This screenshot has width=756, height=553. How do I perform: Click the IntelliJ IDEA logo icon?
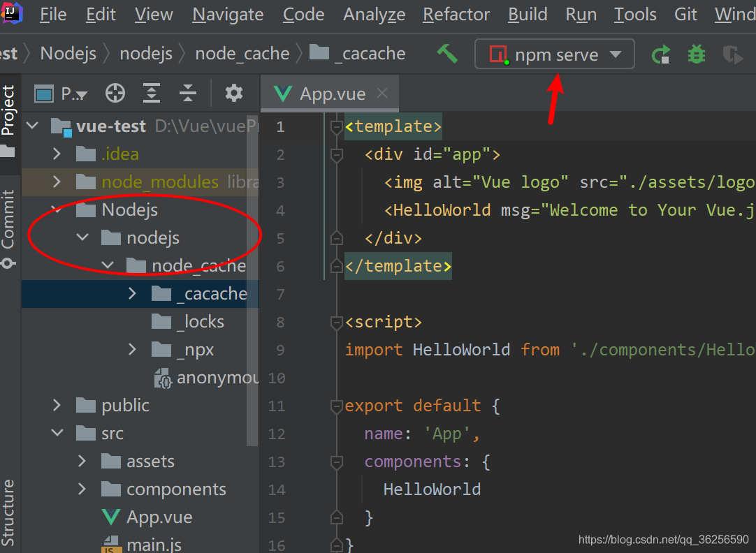click(x=12, y=13)
